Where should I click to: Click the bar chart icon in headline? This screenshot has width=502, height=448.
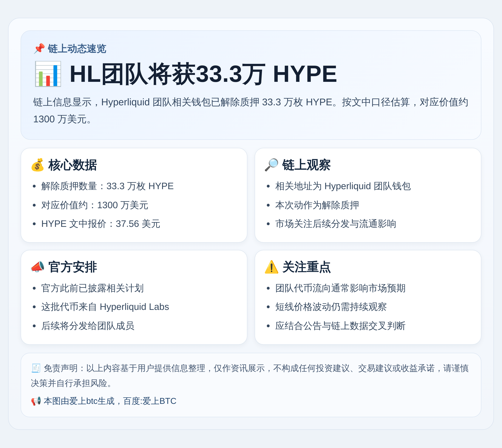coord(48,74)
